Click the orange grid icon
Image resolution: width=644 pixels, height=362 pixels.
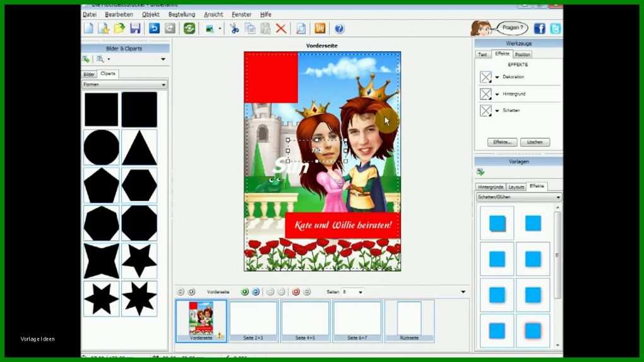pyautogui.click(x=320, y=28)
